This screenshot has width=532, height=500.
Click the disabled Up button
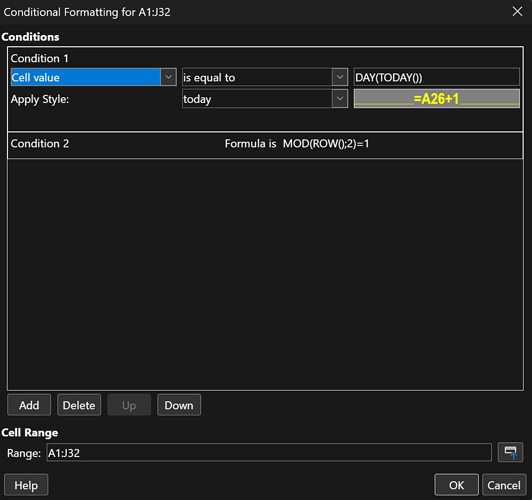pos(129,405)
